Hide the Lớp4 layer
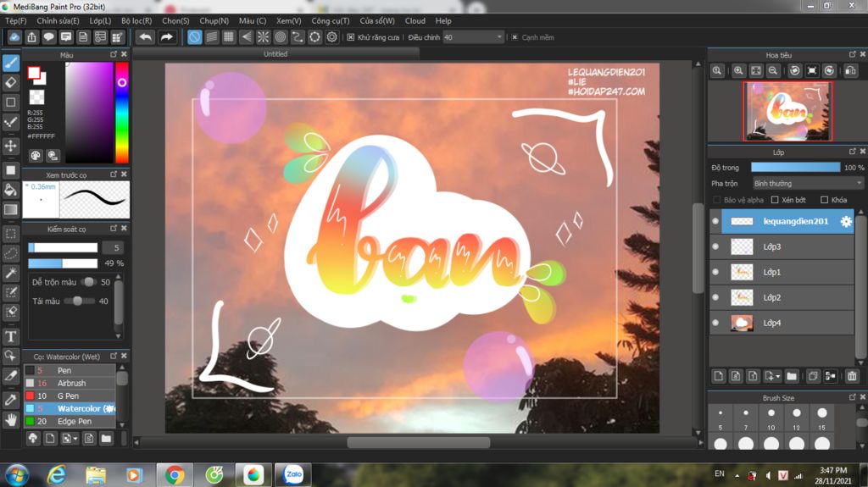Viewport: 868px width, 487px height. [715, 323]
